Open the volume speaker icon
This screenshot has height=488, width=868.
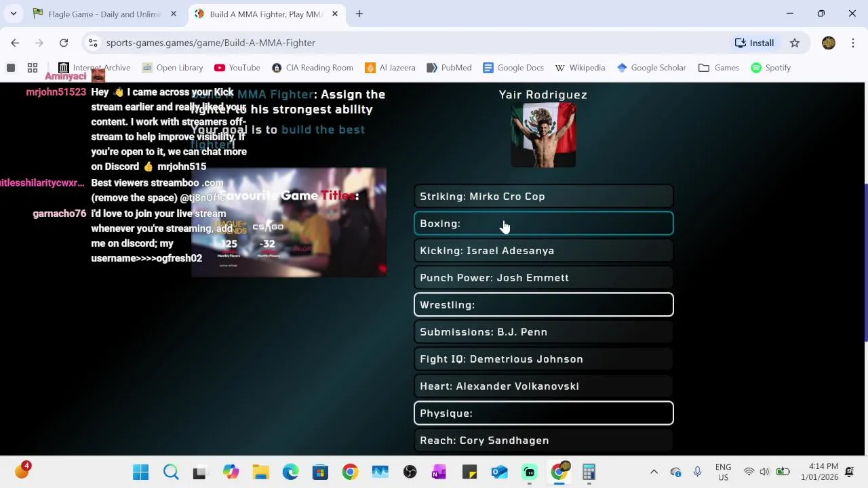[765, 472]
